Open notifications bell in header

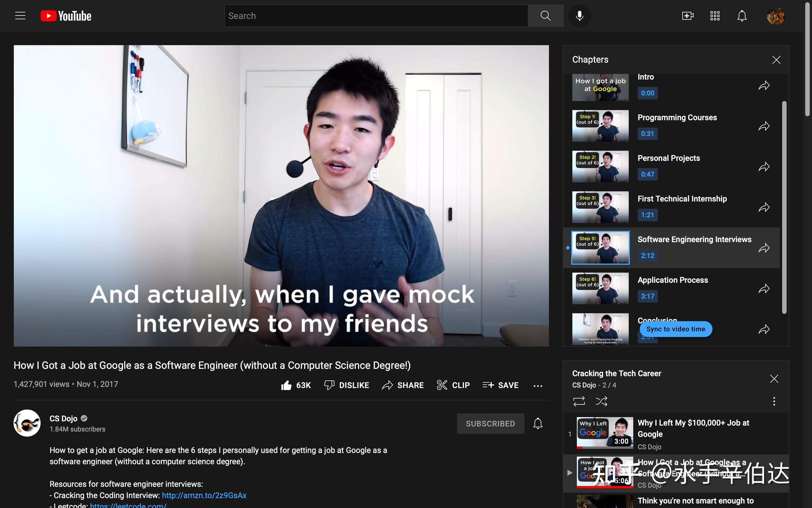click(x=742, y=16)
